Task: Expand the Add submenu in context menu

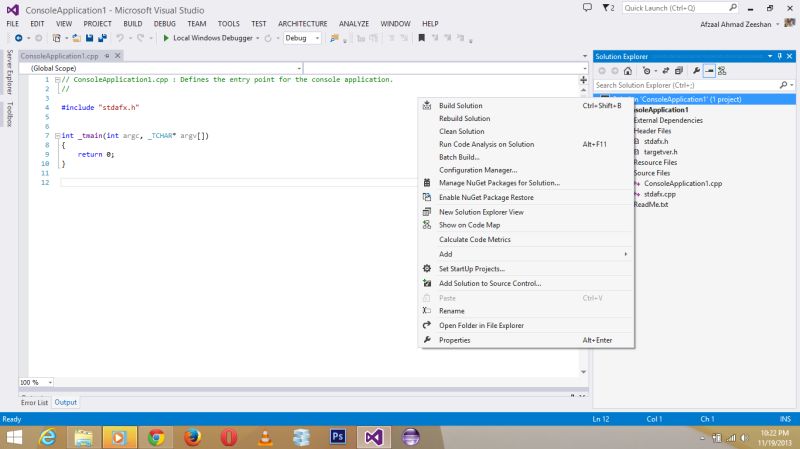Action: click(526, 254)
